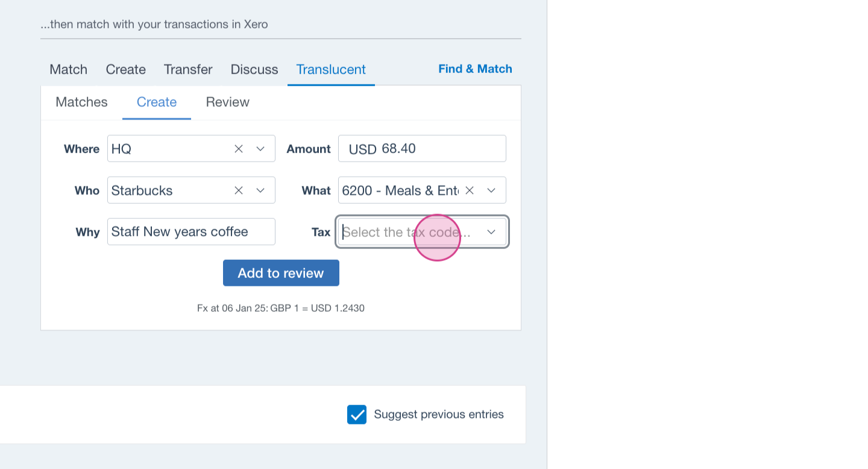Open the Who dropdown list
This screenshot has height=469, width=868.
[260, 190]
